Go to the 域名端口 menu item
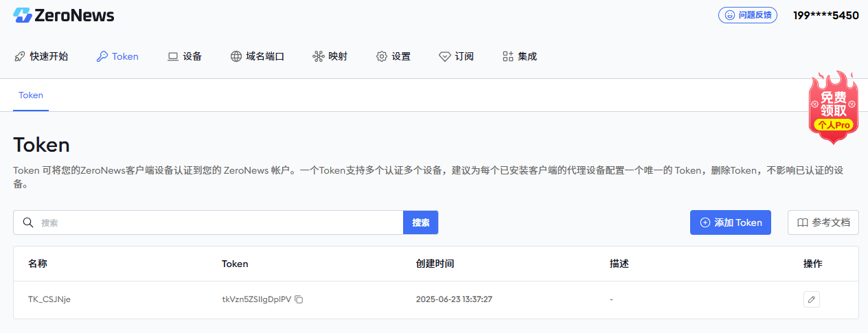Image resolution: width=868 pixels, height=333 pixels. pyautogui.click(x=258, y=56)
